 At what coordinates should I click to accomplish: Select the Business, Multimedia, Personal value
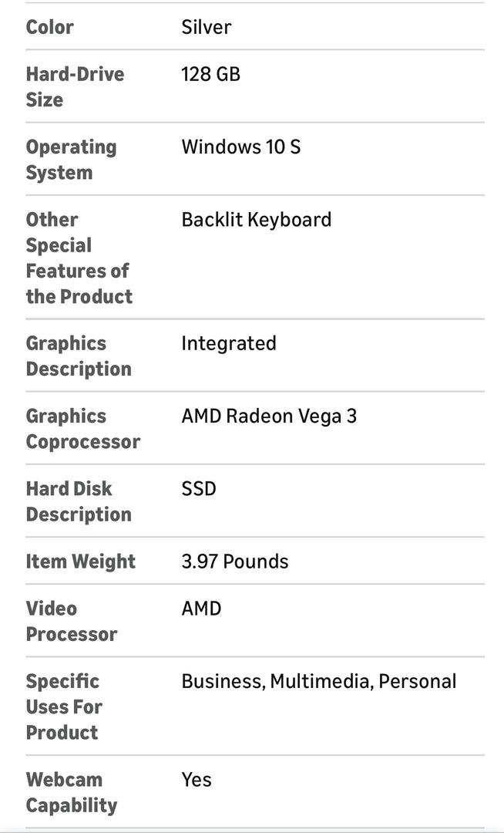[x=318, y=682]
